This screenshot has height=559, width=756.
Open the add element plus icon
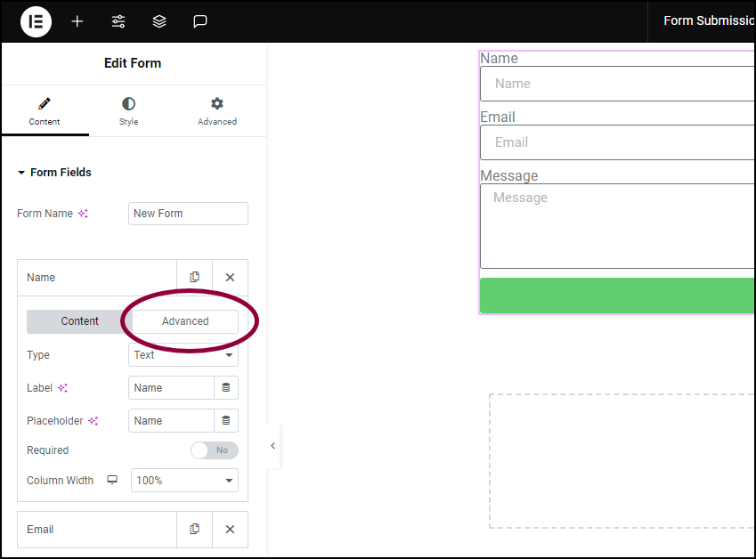(x=77, y=21)
